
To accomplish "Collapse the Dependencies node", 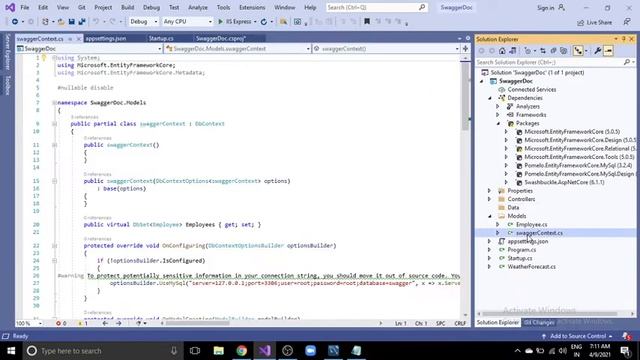I will click(490, 98).
